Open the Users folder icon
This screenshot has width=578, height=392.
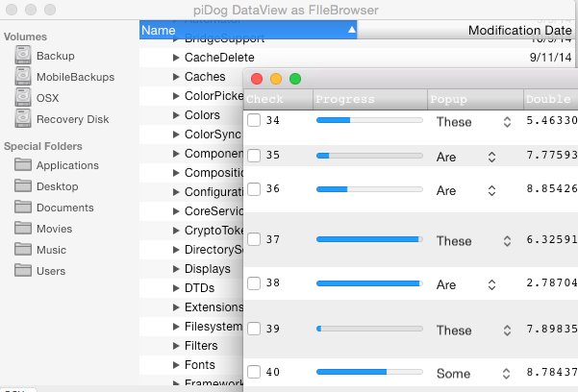(x=23, y=270)
